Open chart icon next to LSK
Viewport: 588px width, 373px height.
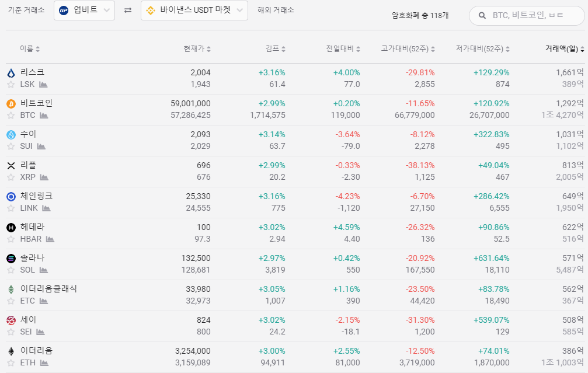coord(43,84)
